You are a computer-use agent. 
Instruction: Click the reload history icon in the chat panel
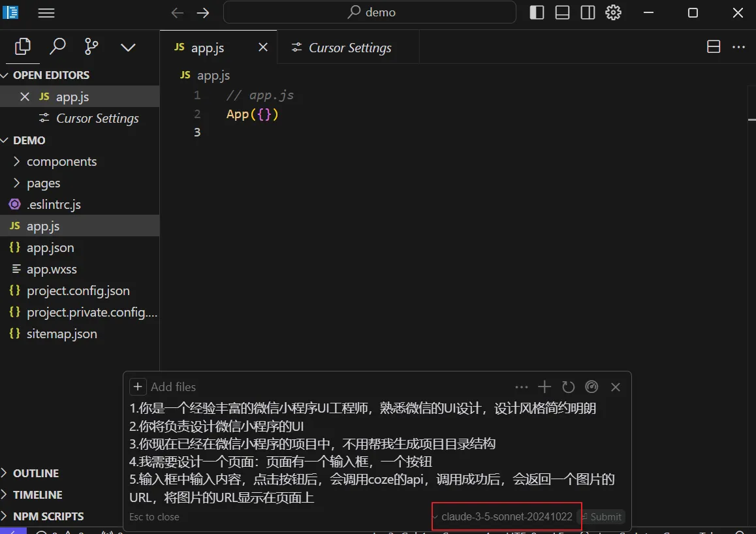[568, 386]
